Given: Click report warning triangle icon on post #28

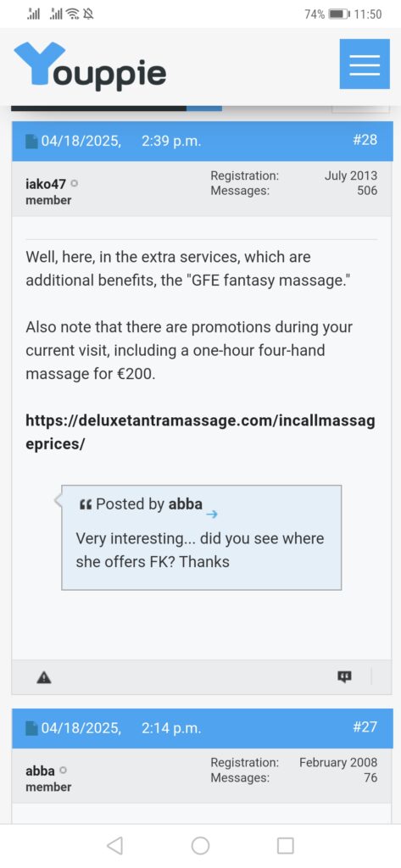Looking at the screenshot, I should [x=44, y=676].
